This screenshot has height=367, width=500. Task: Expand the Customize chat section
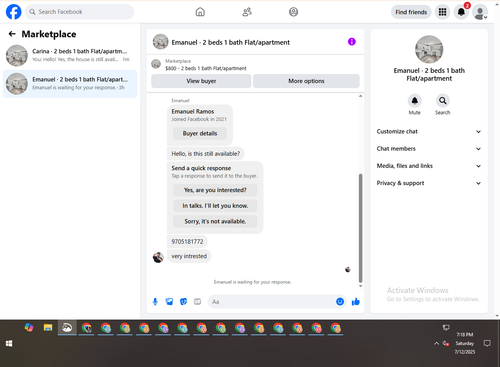(x=429, y=131)
